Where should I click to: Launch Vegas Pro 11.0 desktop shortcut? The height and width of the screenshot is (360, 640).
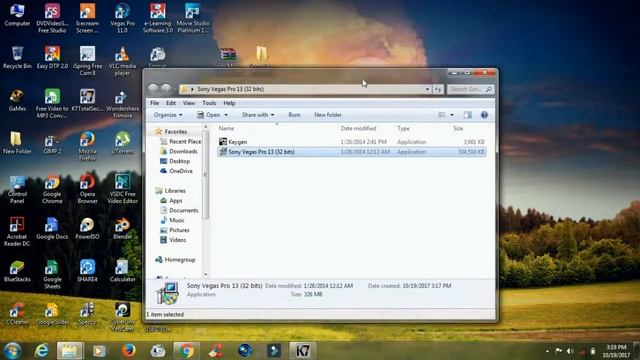[122, 18]
